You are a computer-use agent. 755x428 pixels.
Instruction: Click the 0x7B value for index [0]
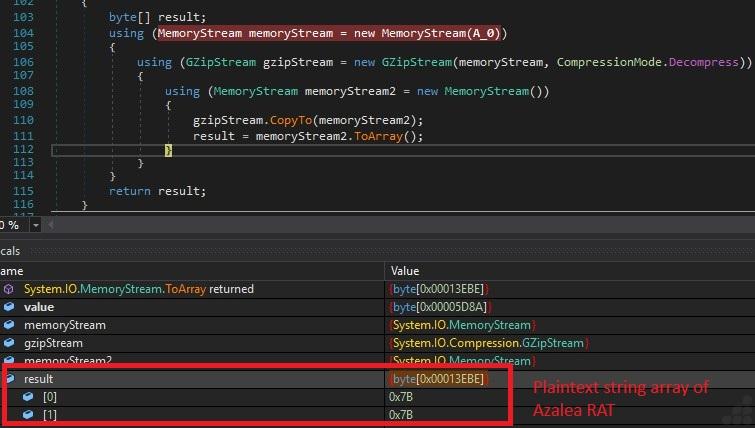pos(401,397)
